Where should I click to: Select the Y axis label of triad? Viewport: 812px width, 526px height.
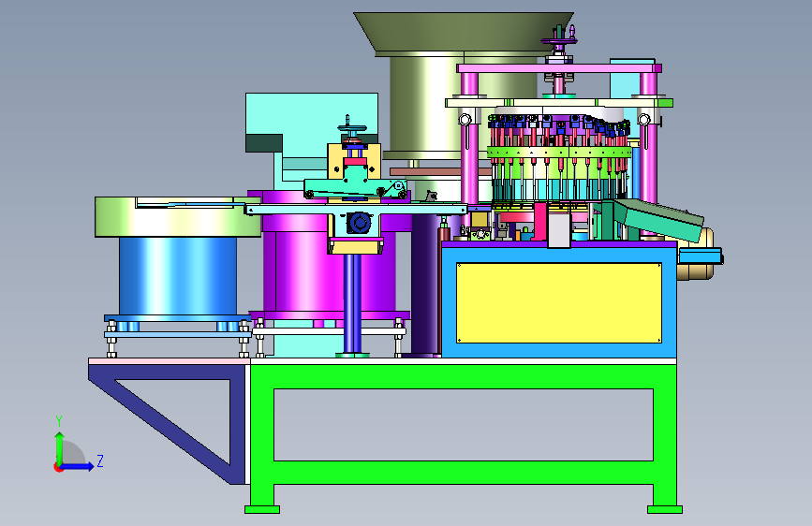[x=59, y=421]
